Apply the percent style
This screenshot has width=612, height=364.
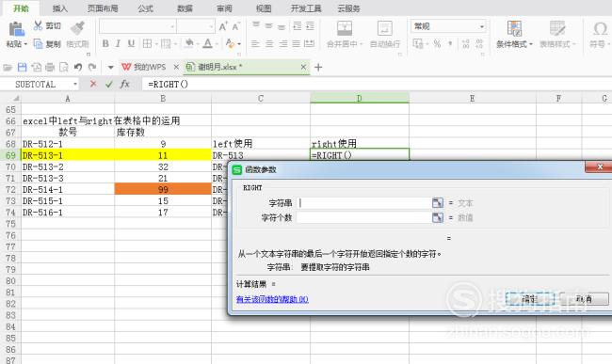click(437, 43)
